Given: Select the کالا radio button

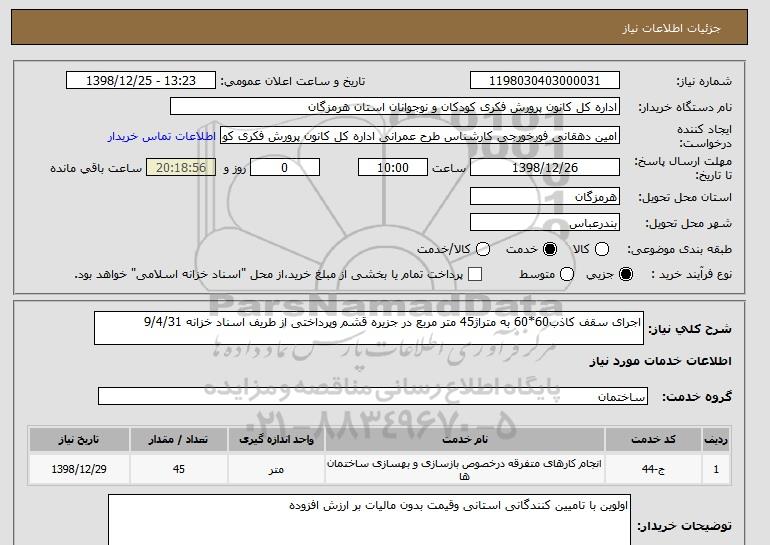Looking at the screenshot, I should [x=602, y=249].
